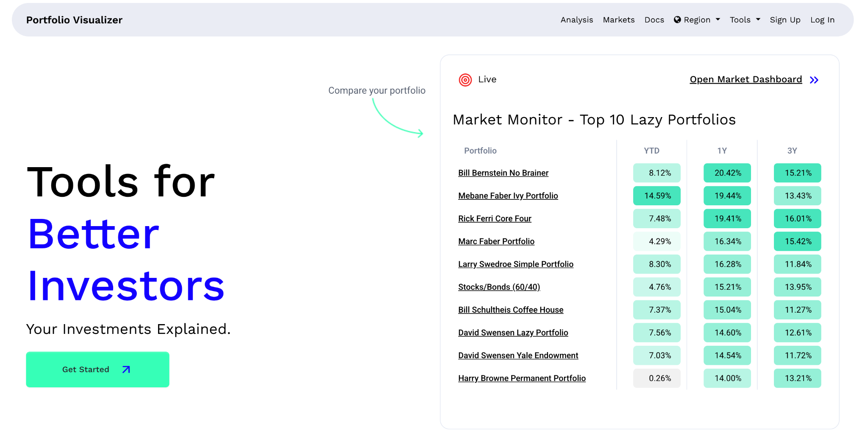Click Sign Up in the navbar
Screen dimensions: 868x431
point(785,20)
